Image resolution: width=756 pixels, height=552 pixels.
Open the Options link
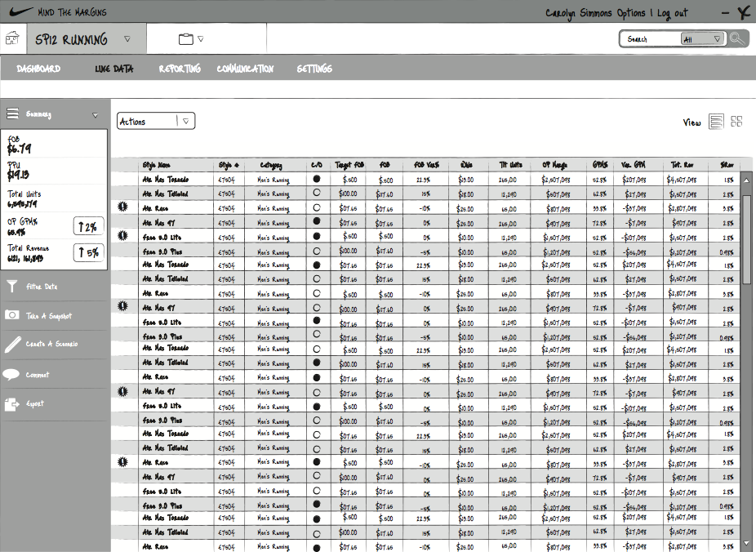coord(630,13)
